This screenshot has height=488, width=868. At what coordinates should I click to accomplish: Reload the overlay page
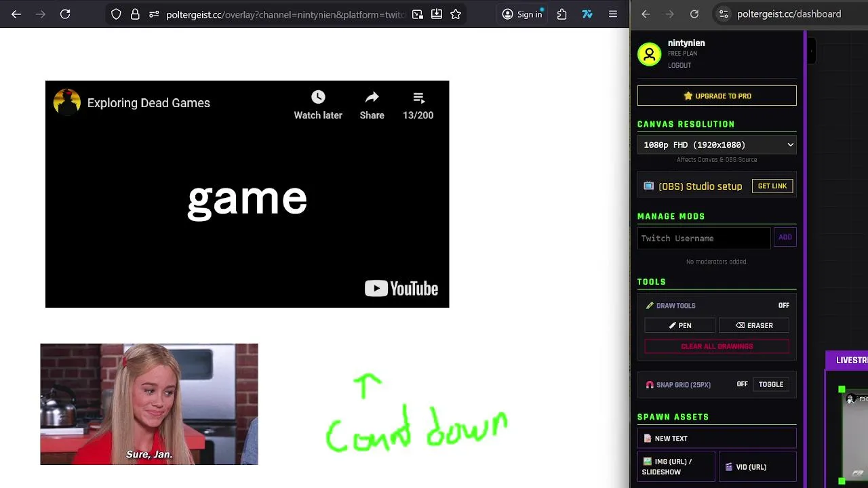point(65,14)
